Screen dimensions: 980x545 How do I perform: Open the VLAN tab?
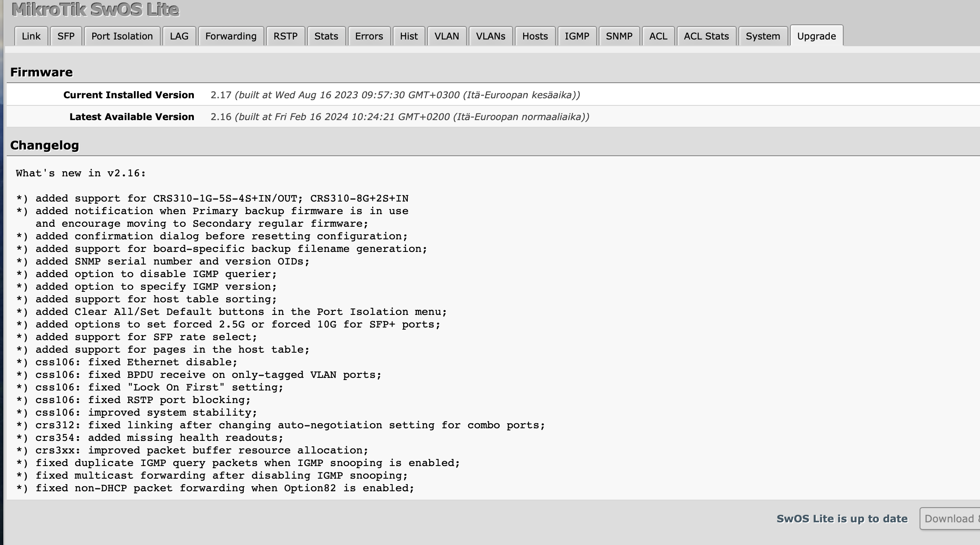[x=447, y=36]
